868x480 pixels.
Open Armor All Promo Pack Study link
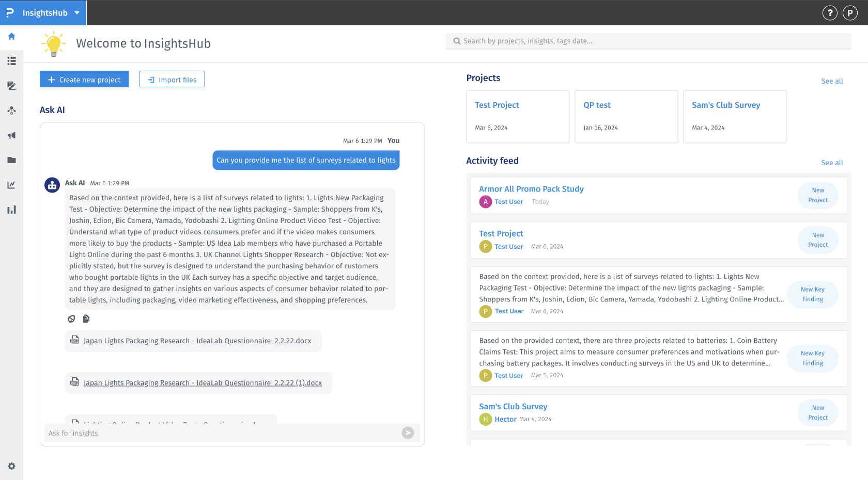[531, 189]
